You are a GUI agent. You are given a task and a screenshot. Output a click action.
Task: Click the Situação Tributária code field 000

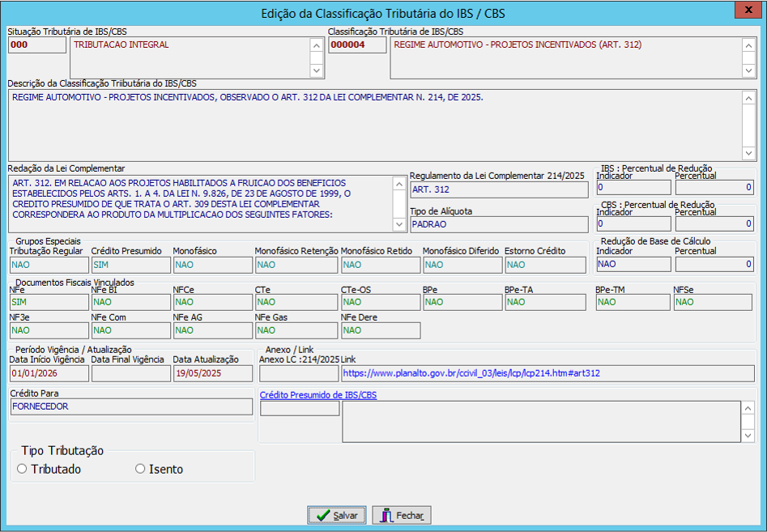pos(36,45)
